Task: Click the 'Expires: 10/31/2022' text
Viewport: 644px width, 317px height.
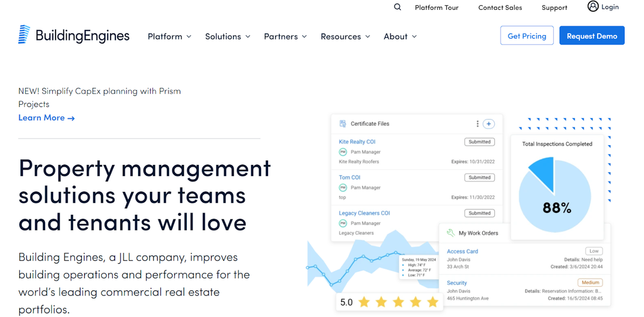Action: point(472,161)
